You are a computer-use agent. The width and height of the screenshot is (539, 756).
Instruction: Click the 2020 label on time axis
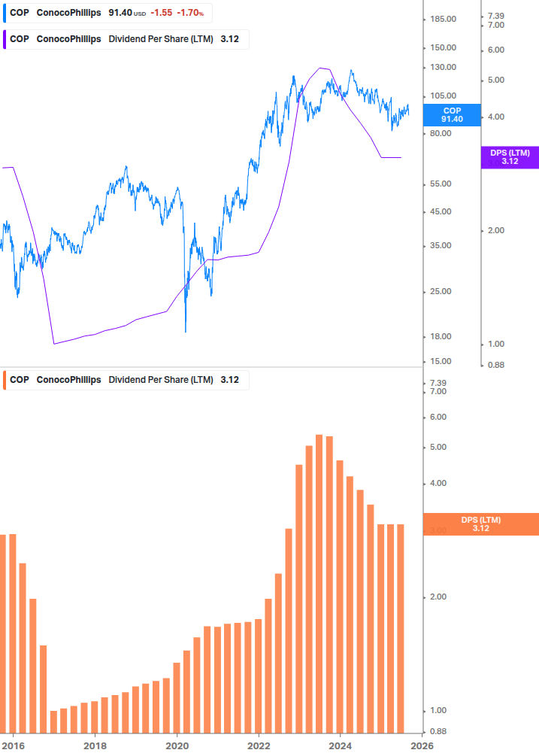coord(177,746)
